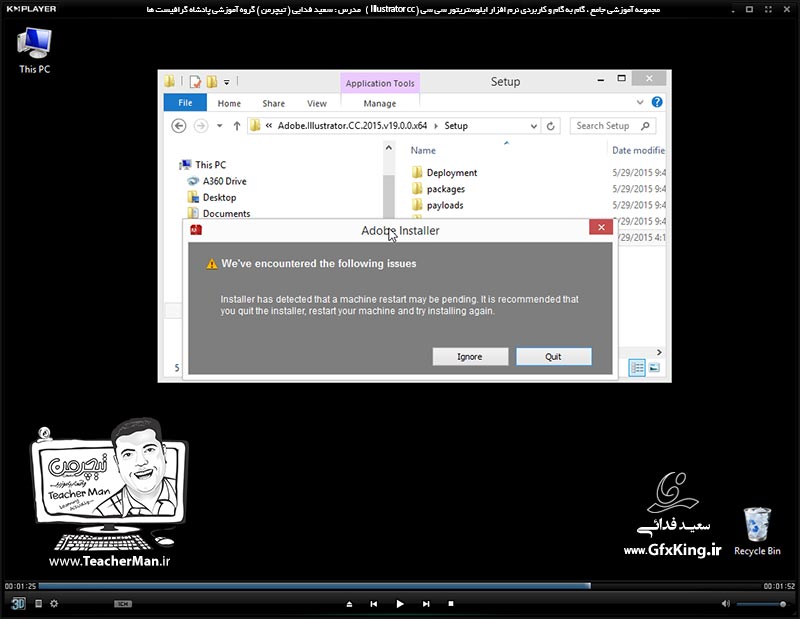This screenshot has height=619, width=800.
Task: Click the channel indicator badge in KMPlayer controls
Action: [x=122, y=604]
